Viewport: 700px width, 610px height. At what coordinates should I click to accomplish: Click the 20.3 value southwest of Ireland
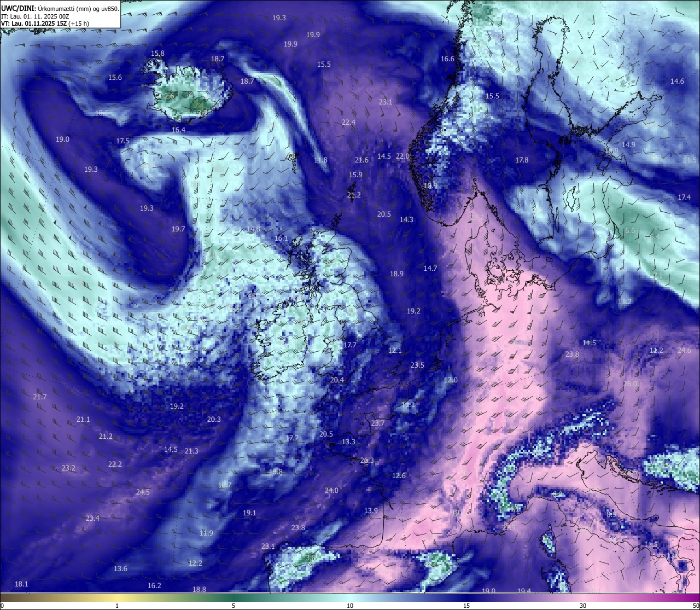coord(214,419)
